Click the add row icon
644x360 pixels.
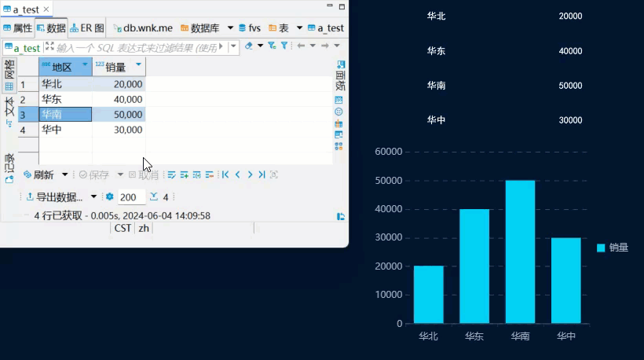(184, 175)
